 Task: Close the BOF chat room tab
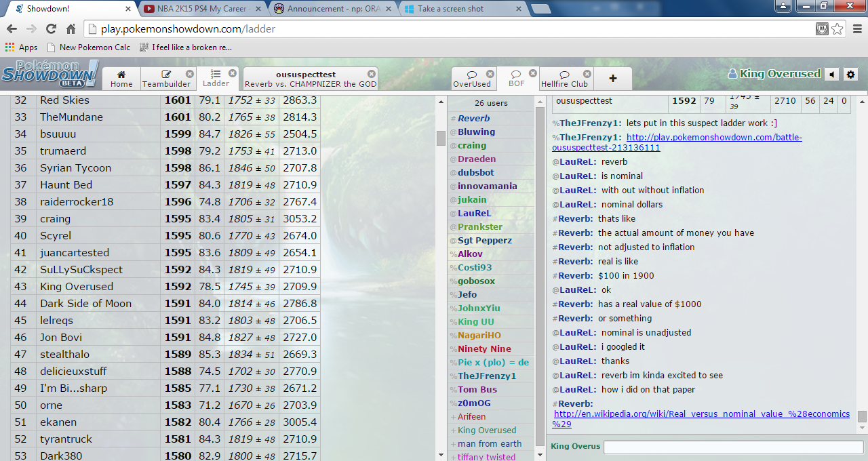click(x=533, y=73)
